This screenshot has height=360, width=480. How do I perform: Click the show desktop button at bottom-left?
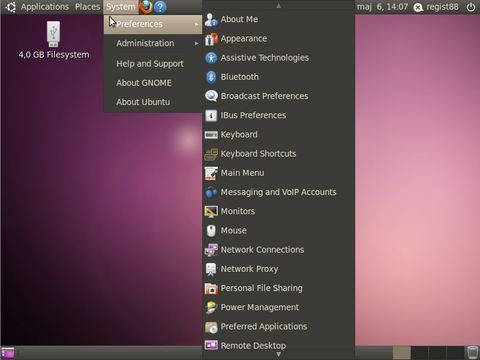coord(8,353)
